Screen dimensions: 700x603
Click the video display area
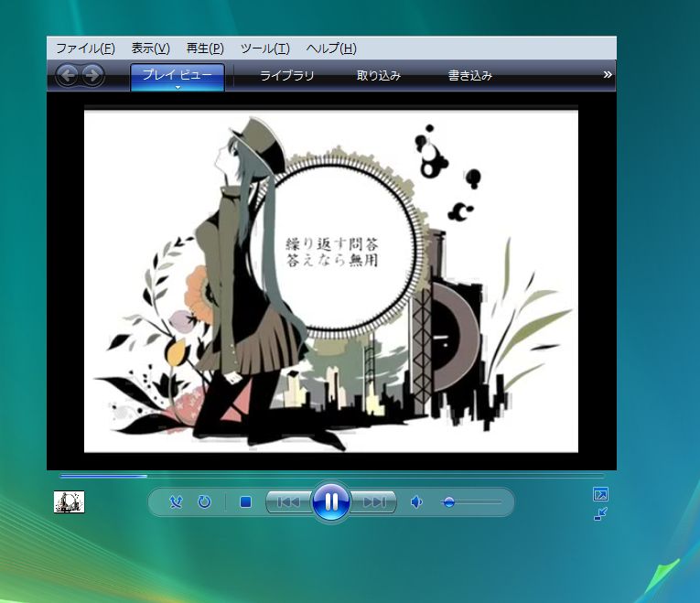(x=331, y=281)
